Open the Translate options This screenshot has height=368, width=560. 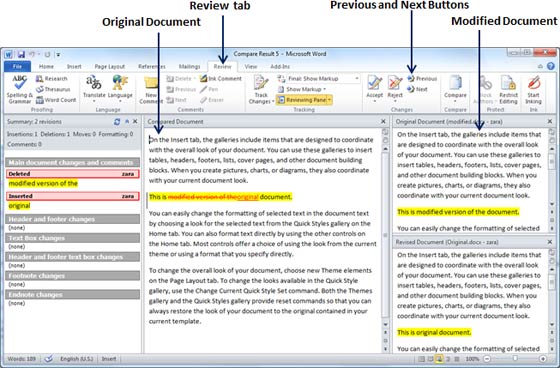point(94,89)
